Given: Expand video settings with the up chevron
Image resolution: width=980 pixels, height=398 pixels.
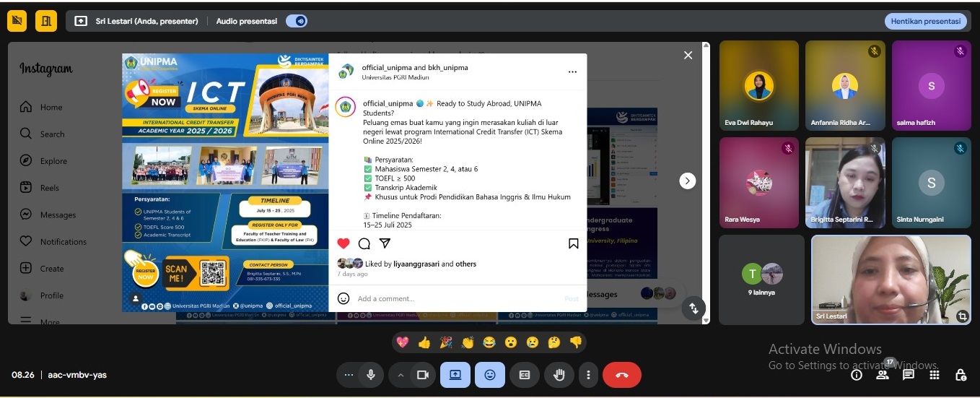Looking at the screenshot, I should click(401, 375).
